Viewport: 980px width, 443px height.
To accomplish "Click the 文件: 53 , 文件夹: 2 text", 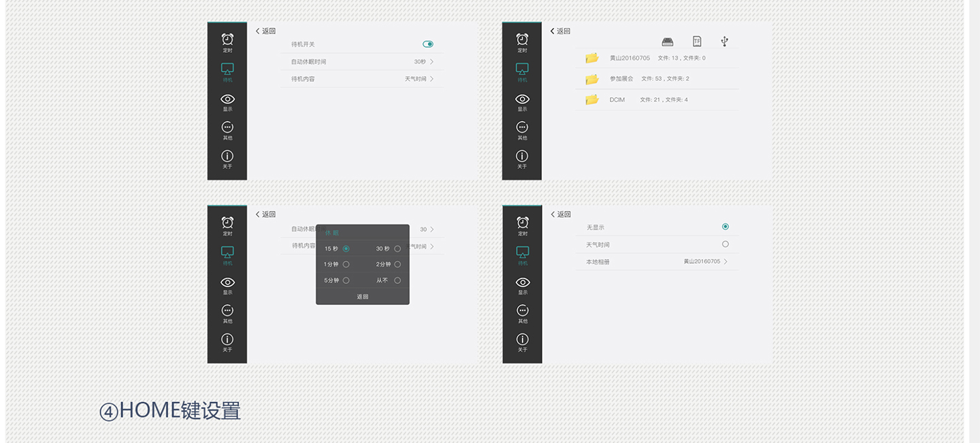I will coord(665,79).
